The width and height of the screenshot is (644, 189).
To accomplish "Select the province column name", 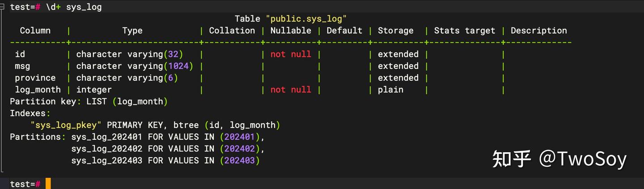I will [35, 78].
